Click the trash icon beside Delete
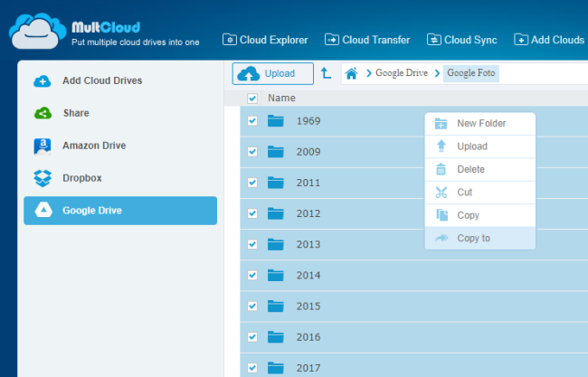 [x=441, y=169]
